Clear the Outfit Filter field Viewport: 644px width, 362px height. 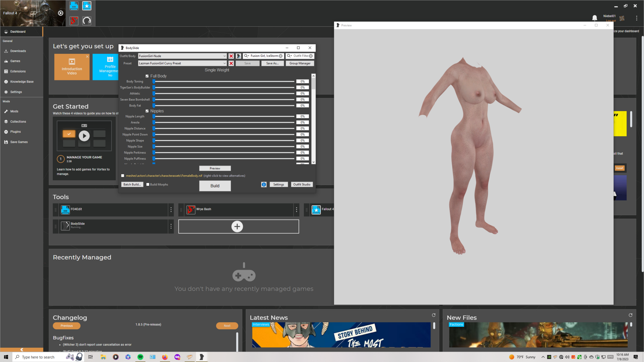click(311, 56)
